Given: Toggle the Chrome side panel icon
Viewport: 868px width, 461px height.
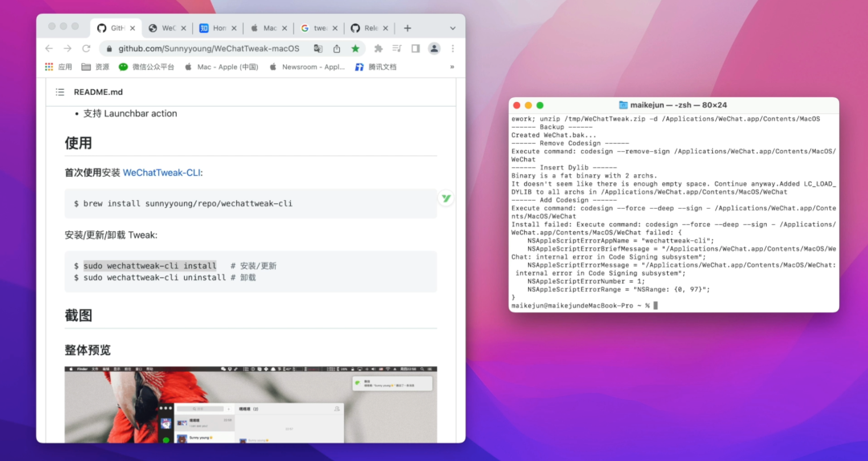Looking at the screenshot, I should click(416, 49).
